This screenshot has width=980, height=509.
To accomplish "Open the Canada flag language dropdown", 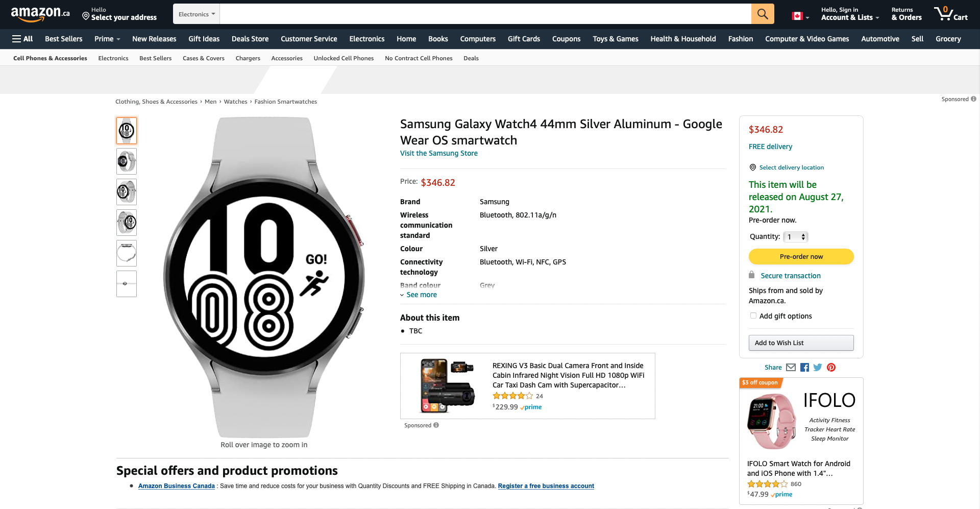I will click(800, 16).
